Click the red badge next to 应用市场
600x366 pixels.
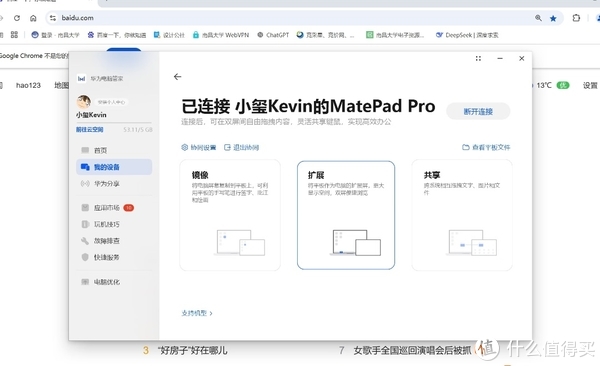point(129,208)
